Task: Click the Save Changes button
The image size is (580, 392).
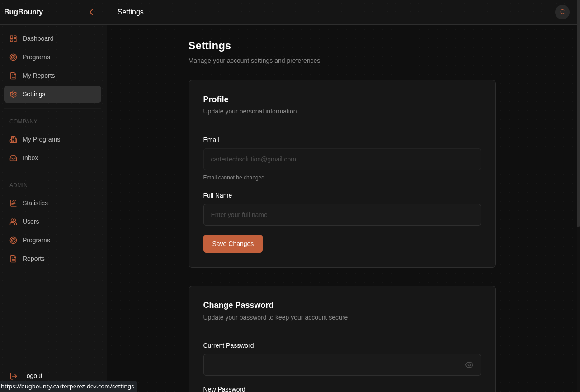Action: pos(233,244)
